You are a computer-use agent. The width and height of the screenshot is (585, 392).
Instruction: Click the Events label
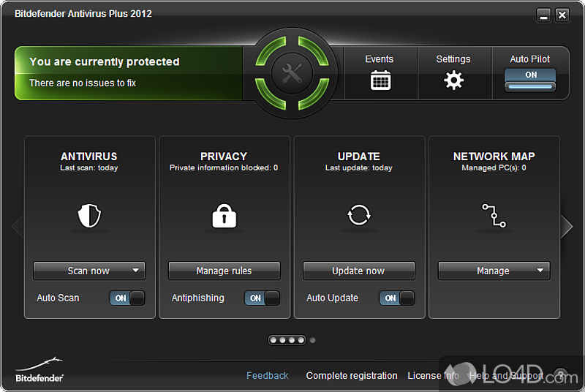pyautogui.click(x=380, y=59)
